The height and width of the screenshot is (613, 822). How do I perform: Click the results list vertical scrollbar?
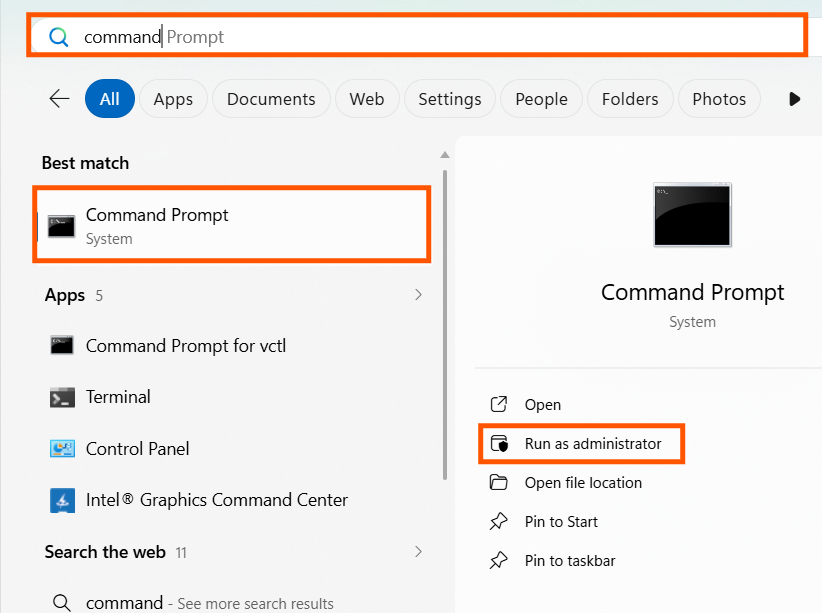(x=445, y=325)
